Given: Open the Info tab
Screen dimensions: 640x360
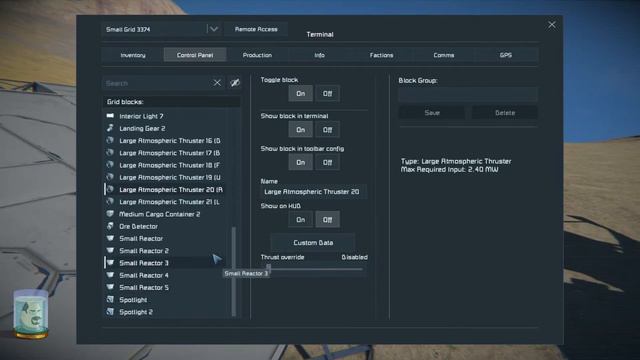Looking at the screenshot, I should tap(320, 55).
